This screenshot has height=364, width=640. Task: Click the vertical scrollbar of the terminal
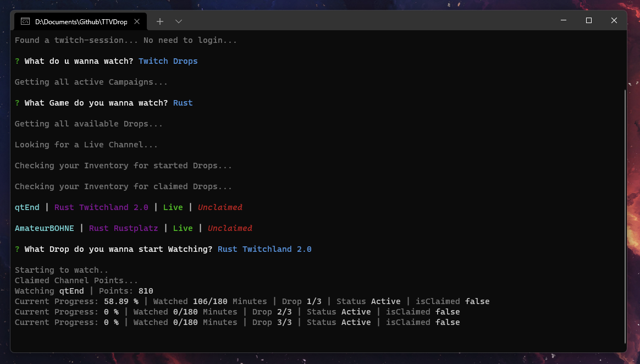625,214
